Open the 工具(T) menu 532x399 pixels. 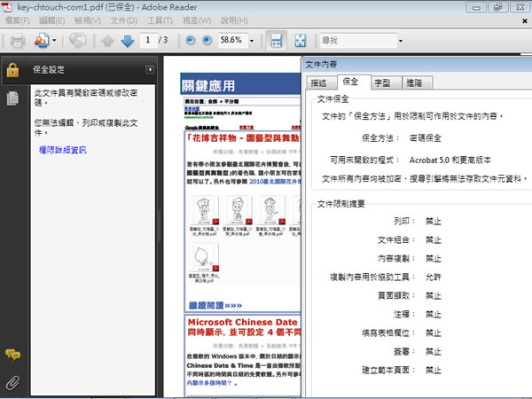point(160,20)
